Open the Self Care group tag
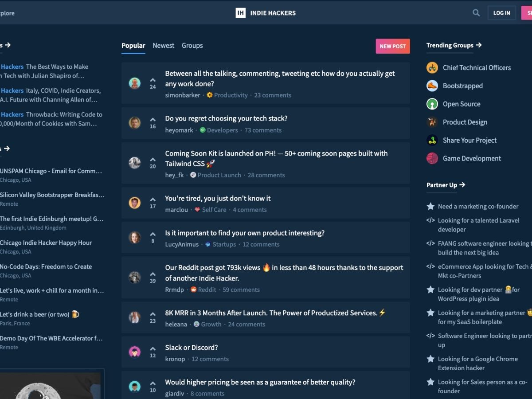This screenshot has height=399, width=532. (x=211, y=210)
